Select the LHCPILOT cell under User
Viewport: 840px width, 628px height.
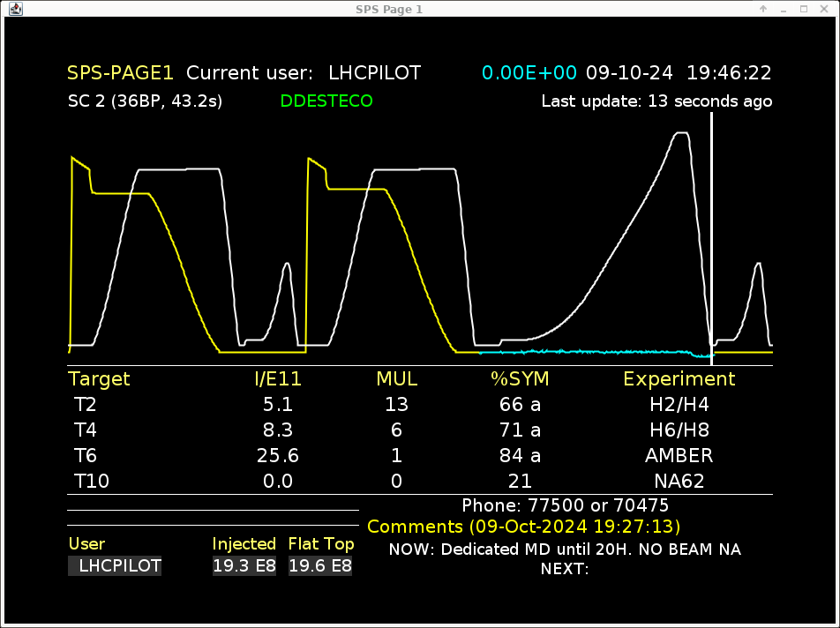116,566
